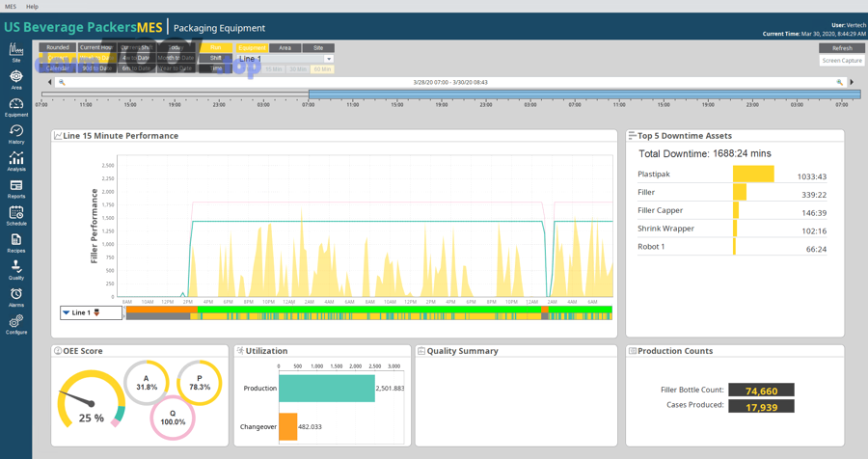The width and height of the screenshot is (868, 459).
Task: Open the Schedule calendar icon
Action: tap(15, 214)
